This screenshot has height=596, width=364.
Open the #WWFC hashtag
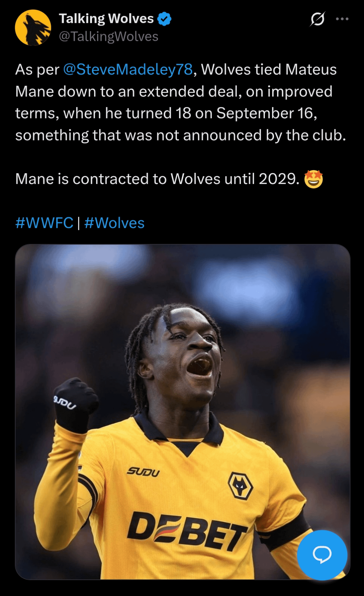point(44,223)
